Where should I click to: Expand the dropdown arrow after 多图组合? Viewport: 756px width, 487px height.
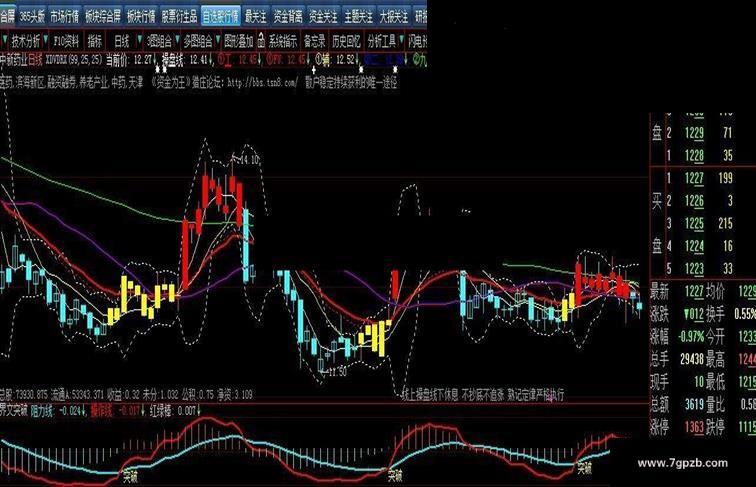pyautogui.click(x=218, y=39)
